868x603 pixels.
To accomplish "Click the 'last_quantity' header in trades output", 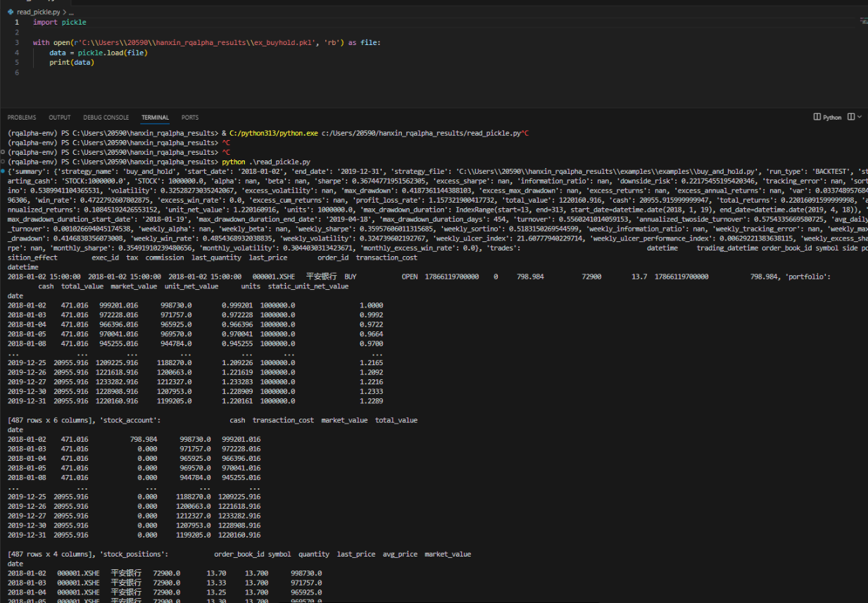I will (x=216, y=258).
